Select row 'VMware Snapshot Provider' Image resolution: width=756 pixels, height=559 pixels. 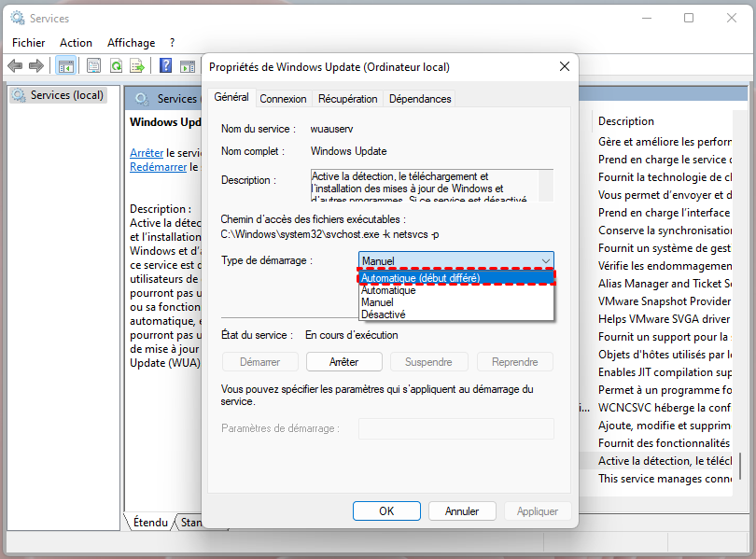[665, 301]
